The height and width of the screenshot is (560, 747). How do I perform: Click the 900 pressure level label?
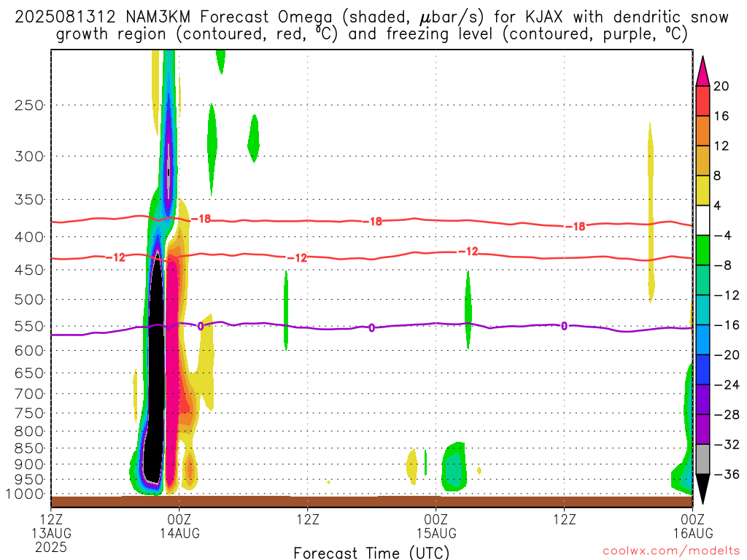pos(29,464)
